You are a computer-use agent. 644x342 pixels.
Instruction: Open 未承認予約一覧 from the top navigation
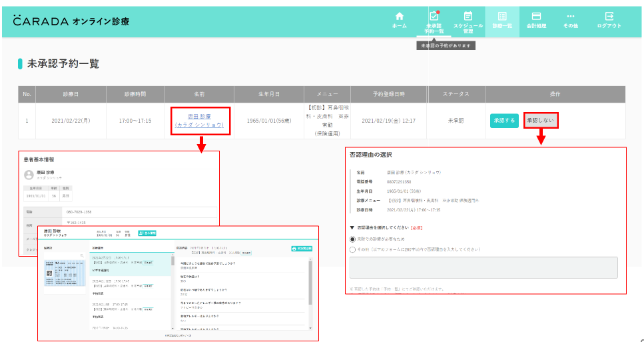point(434,22)
